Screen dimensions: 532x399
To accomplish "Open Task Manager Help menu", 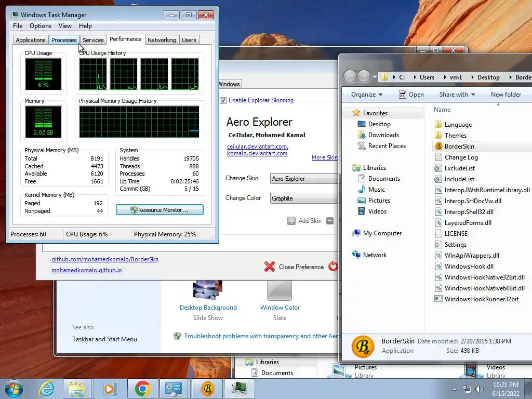I will 86,26.
